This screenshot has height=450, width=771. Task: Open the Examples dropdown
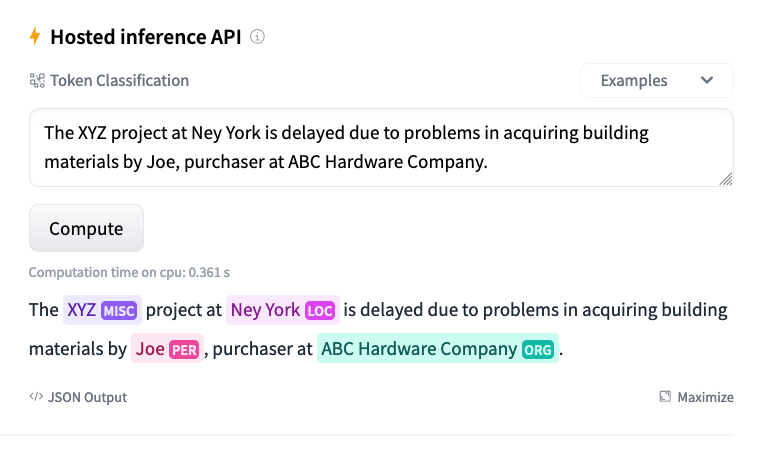[656, 81]
